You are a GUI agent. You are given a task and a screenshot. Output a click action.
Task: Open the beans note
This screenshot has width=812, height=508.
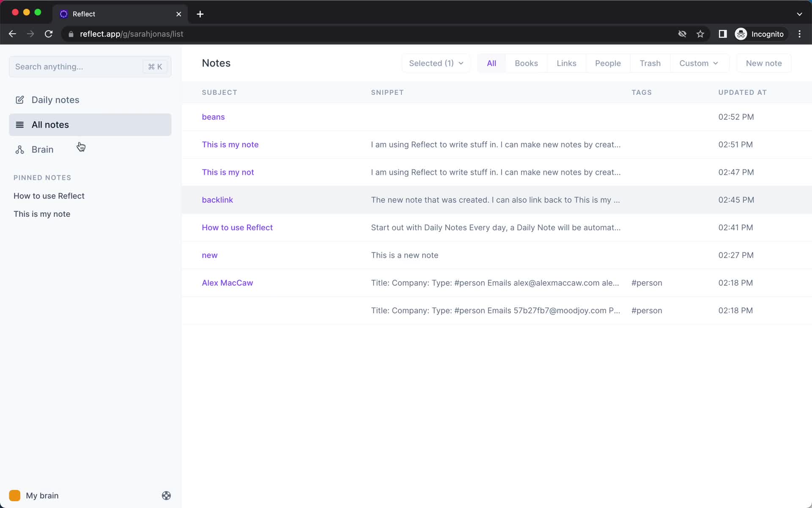point(213,117)
